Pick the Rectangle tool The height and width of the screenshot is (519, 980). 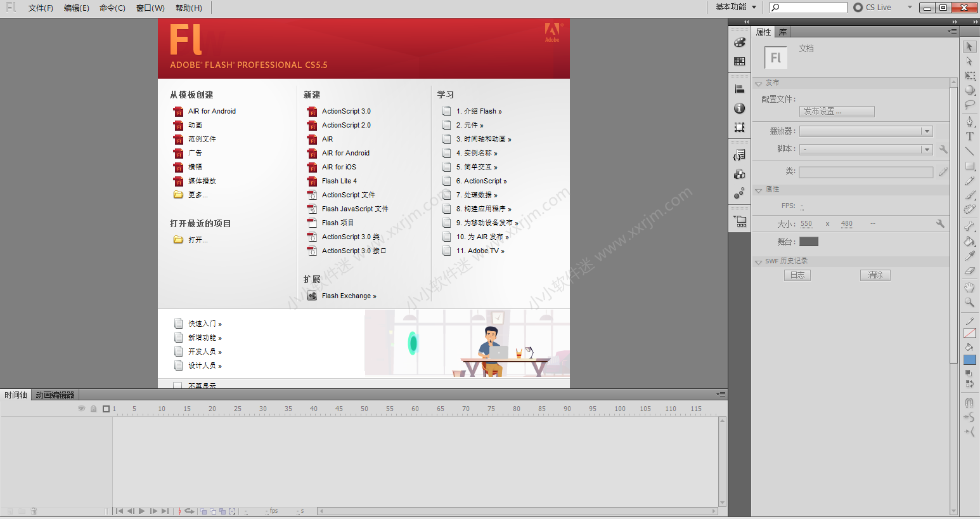(x=969, y=166)
